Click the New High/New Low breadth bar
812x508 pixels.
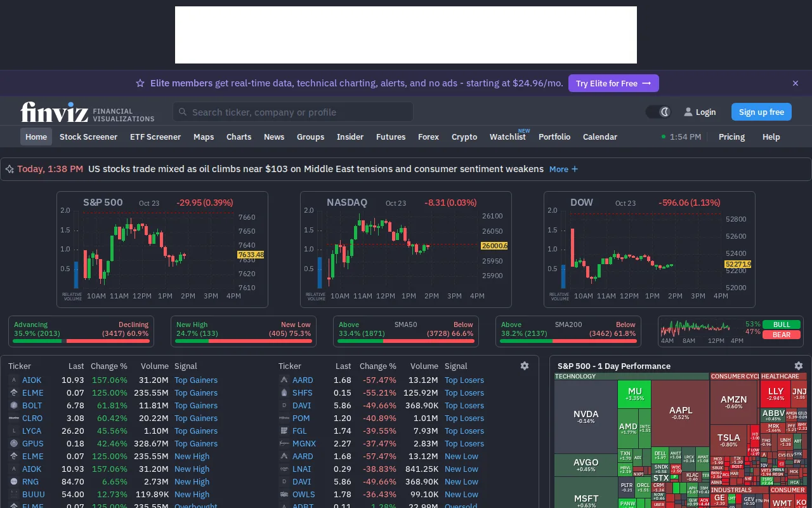click(x=244, y=332)
